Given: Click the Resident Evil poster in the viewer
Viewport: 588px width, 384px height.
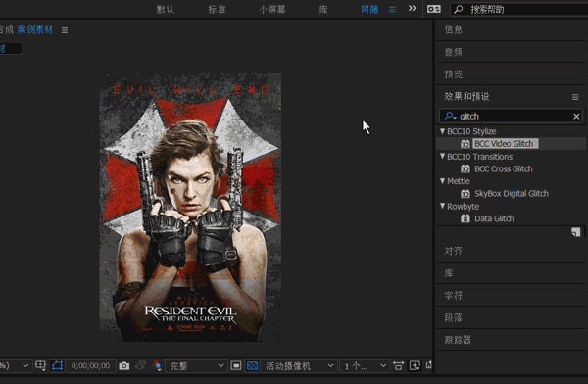Looking at the screenshot, I should [x=190, y=208].
